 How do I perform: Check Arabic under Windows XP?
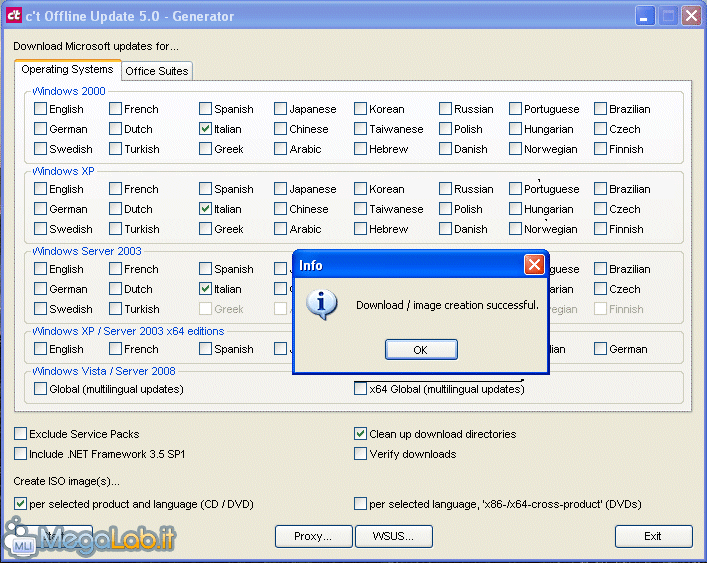280,229
